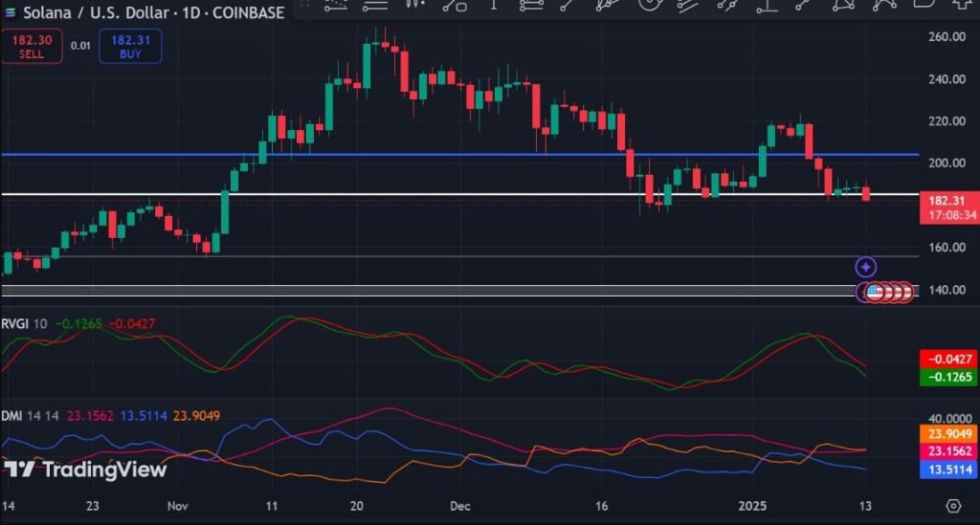Viewport: 980px width, 525px height.
Task: Click the 16 date label on time axis
Action: point(601,506)
